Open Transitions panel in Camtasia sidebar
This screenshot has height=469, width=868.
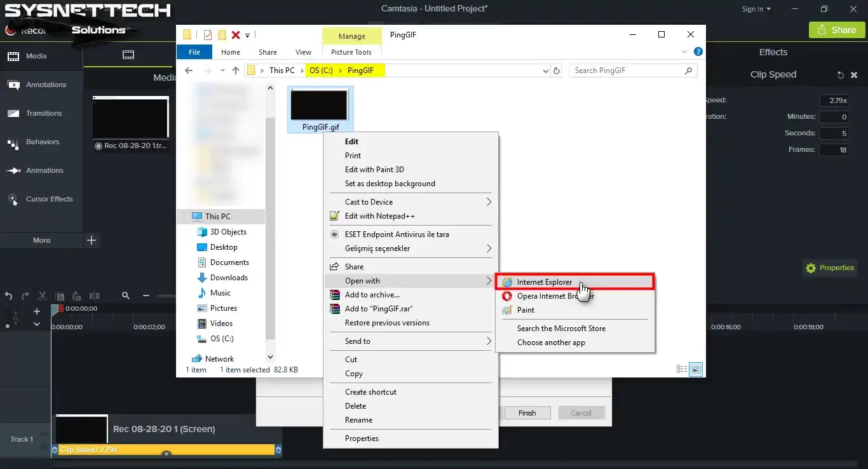click(41, 113)
